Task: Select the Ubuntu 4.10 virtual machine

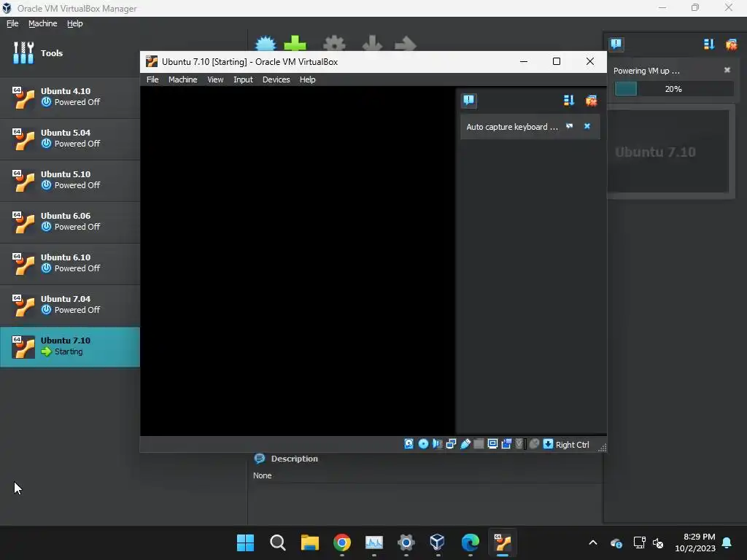Action: tap(69, 97)
